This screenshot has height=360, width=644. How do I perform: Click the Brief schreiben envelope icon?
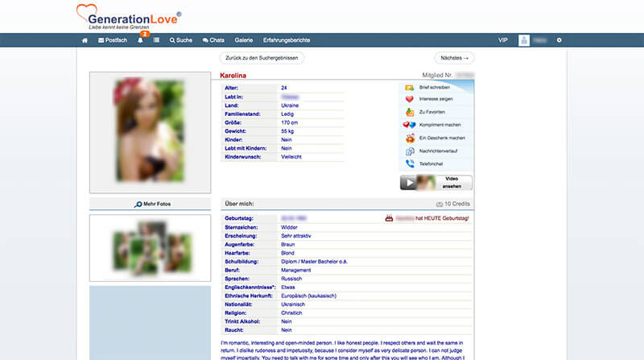[x=410, y=86]
